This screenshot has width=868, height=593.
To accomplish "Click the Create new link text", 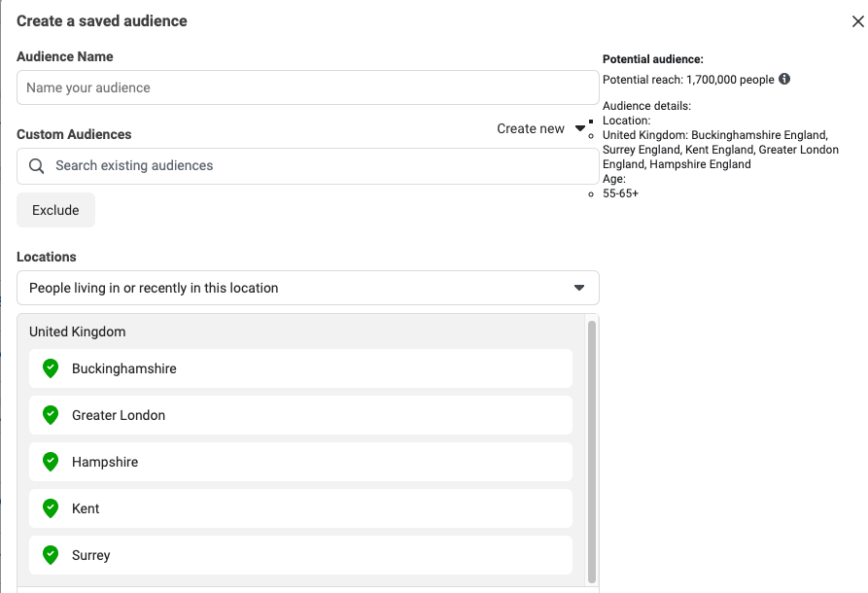I will pyautogui.click(x=531, y=128).
